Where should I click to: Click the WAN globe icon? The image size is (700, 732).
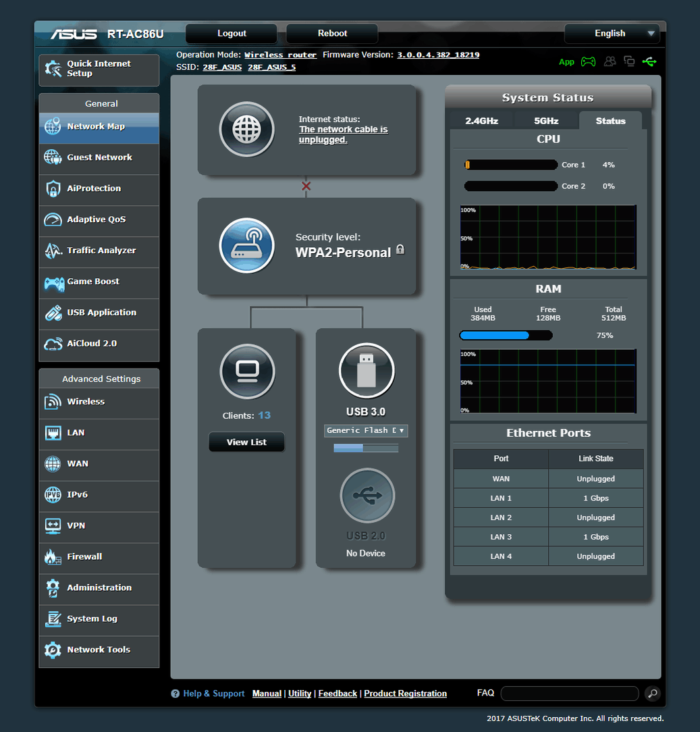tap(53, 463)
